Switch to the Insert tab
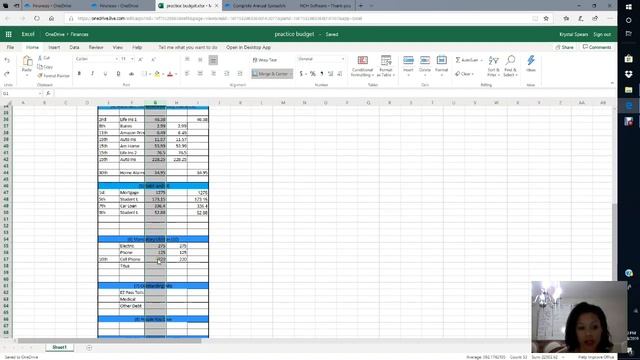 (54, 47)
